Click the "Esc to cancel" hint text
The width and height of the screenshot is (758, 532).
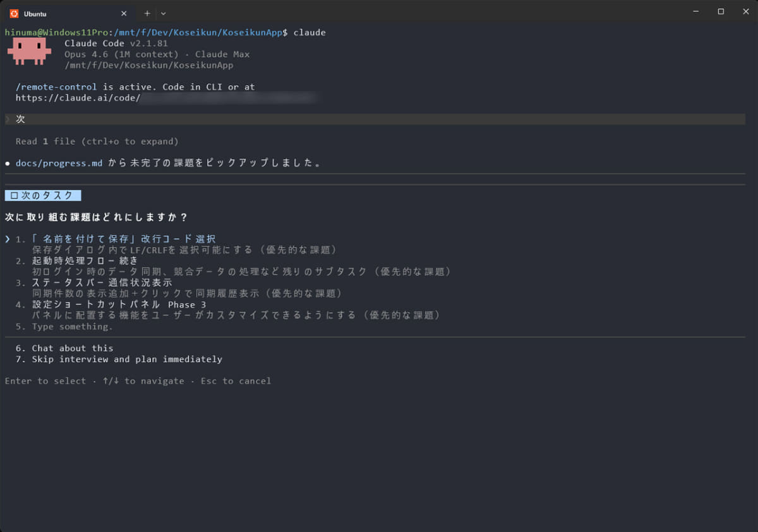(236, 380)
